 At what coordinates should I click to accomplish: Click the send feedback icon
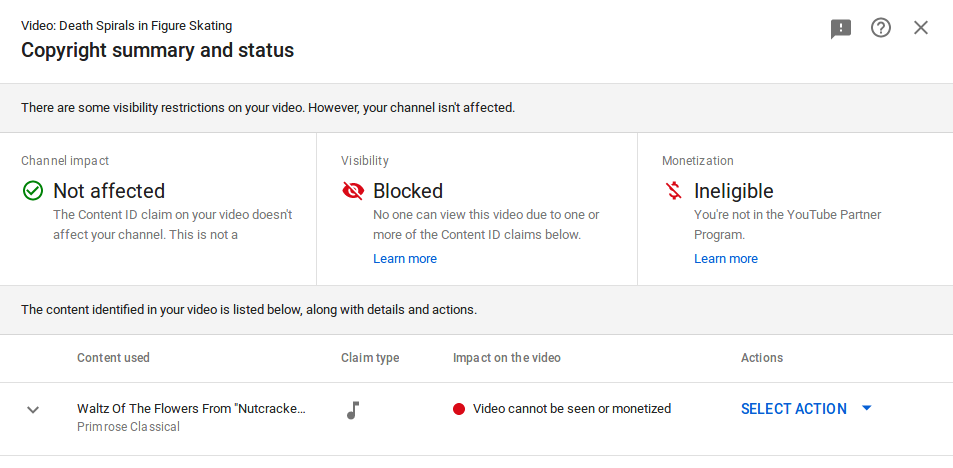click(841, 29)
